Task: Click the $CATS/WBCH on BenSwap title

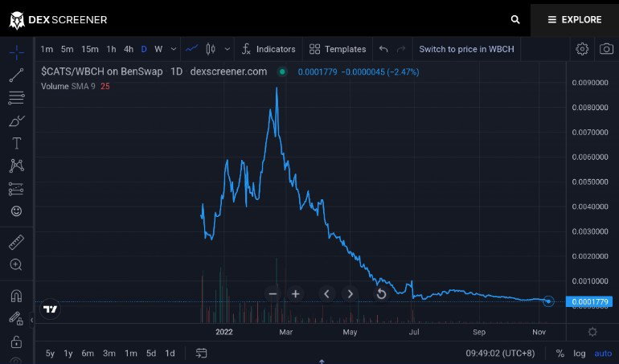Action: point(102,72)
